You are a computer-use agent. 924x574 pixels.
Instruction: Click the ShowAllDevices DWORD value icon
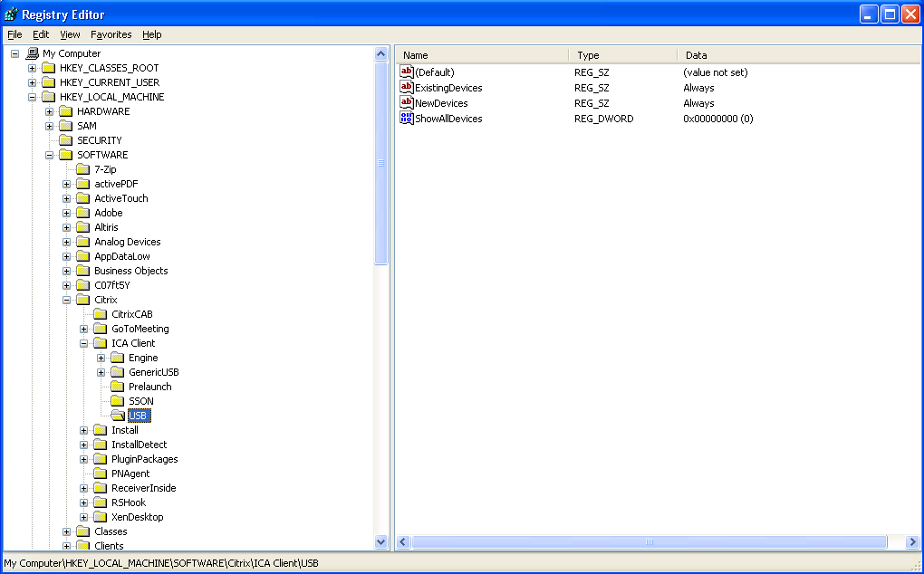point(407,119)
